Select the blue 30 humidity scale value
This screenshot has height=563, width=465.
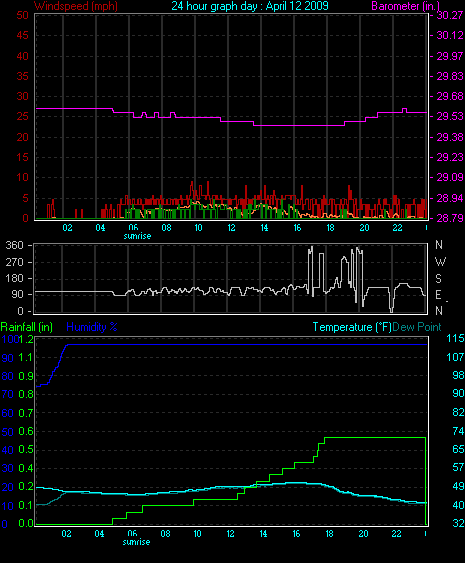pyautogui.click(x=8, y=468)
